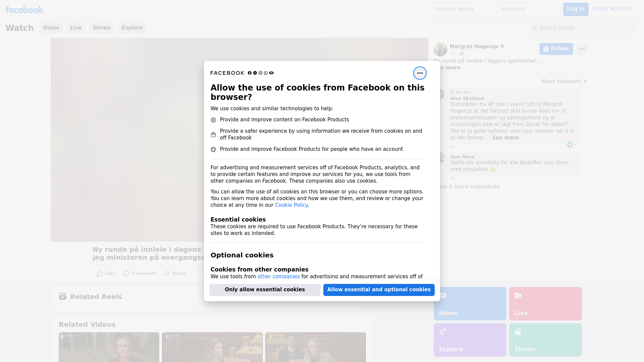Follow Margret Hagerup
Viewport: 644px width, 362px height.
[556, 49]
